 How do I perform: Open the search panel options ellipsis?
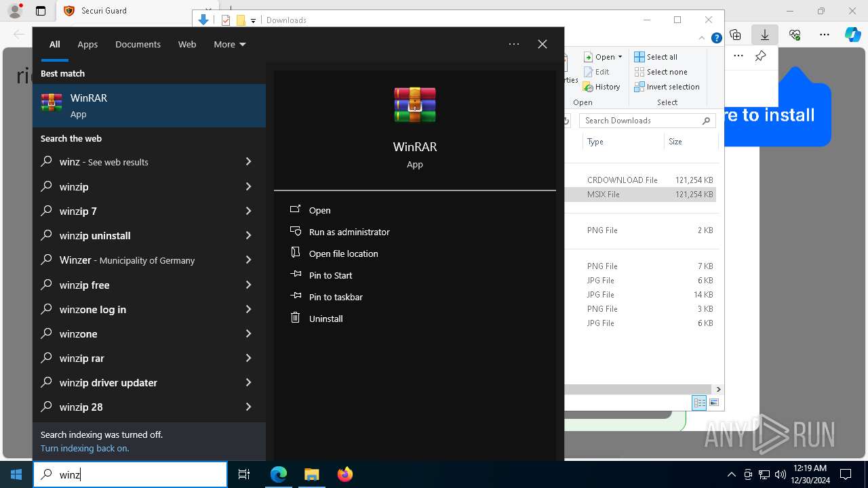514,44
